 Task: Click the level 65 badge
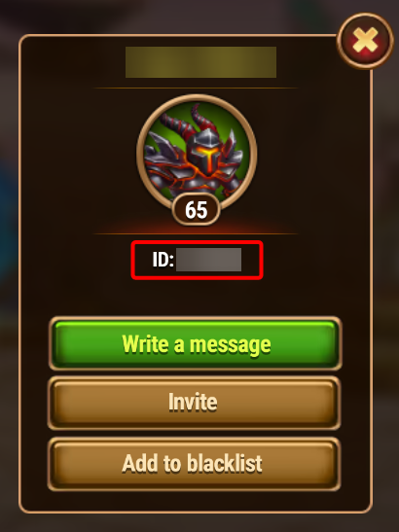pos(197,210)
